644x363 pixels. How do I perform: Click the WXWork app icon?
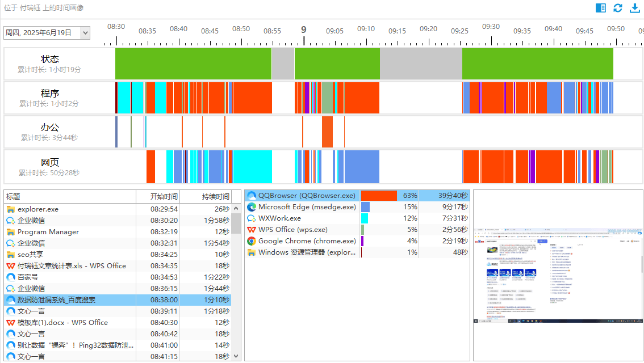[x=252, y=218]
